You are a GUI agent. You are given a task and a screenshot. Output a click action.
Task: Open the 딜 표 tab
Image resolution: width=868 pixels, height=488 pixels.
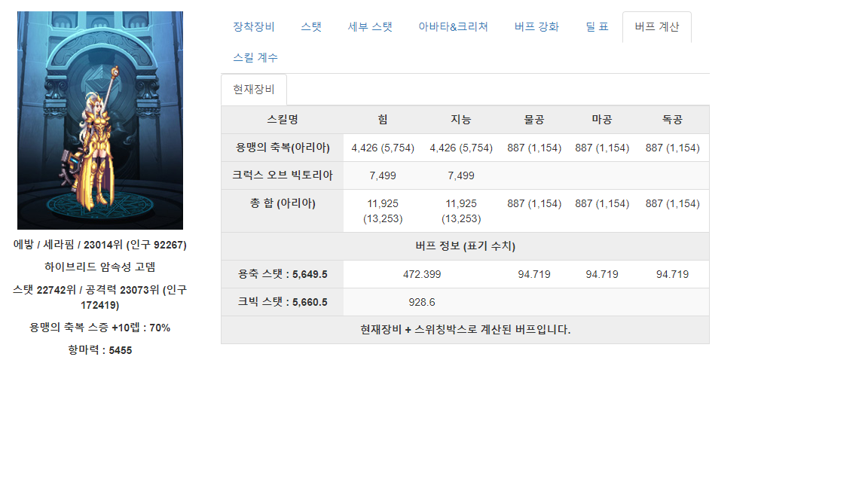coord(597,26)
